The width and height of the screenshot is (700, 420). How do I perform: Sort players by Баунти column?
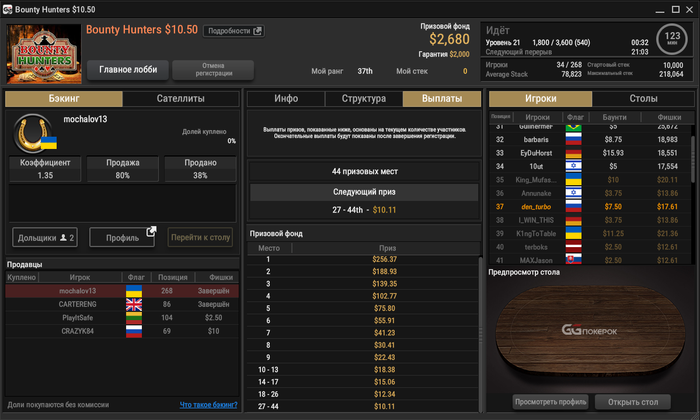[614, 117]
